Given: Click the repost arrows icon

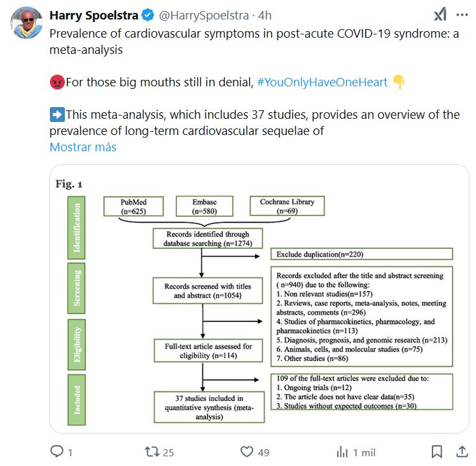Looking at the screenshot, I should (x=152, y=452).
